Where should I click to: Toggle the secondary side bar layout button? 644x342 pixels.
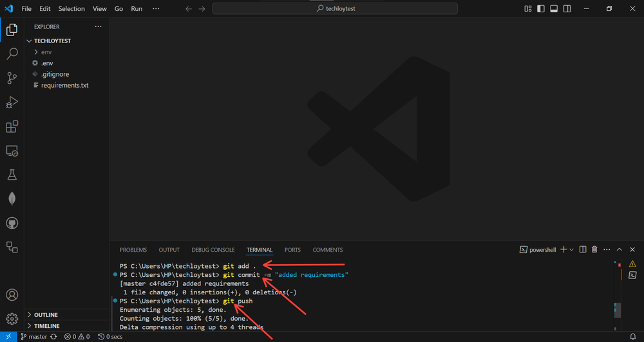[566, 9]
